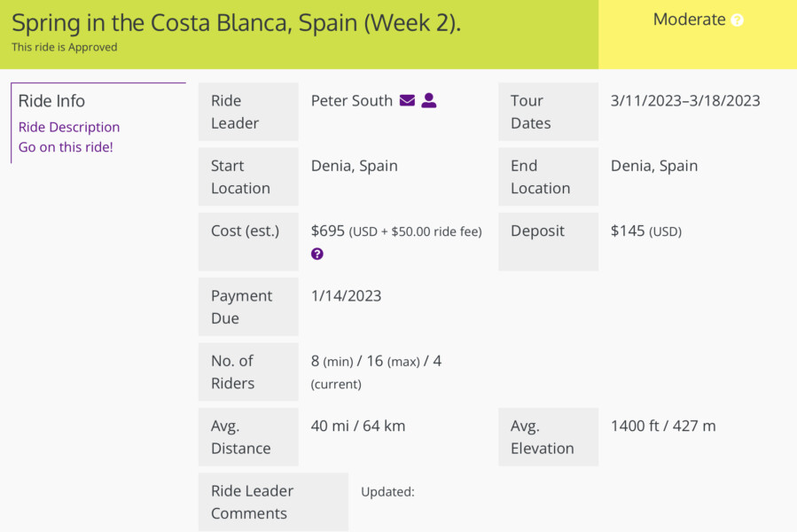797x532 pixels.
Task: Click the tour dates 3/11/2023–3/18/2023
Action: (685, 101)
